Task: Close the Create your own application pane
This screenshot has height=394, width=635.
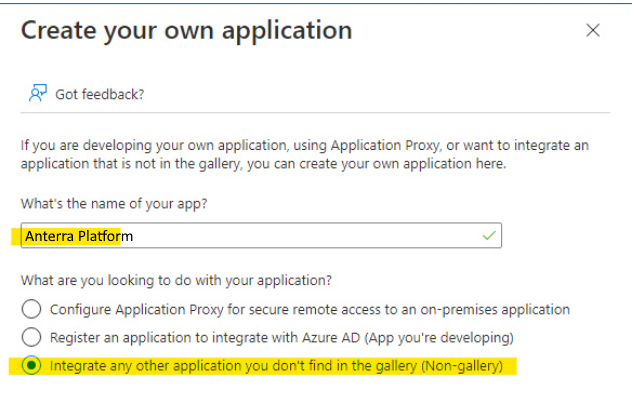Action: 593,30
